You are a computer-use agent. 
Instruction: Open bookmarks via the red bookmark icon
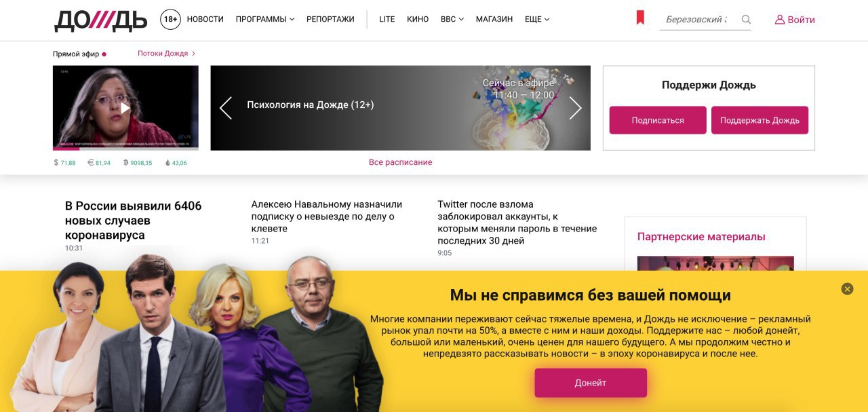[640, 18]
